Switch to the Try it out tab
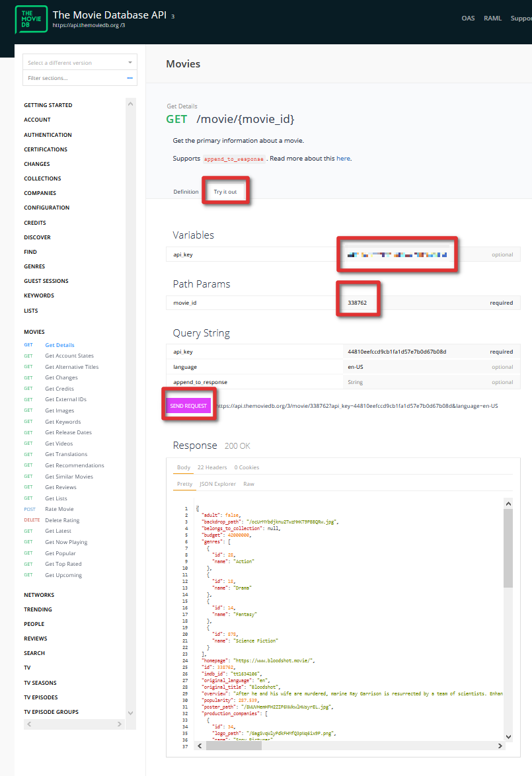The width and height of the screenshot is (532, 776). coord(225,192)
